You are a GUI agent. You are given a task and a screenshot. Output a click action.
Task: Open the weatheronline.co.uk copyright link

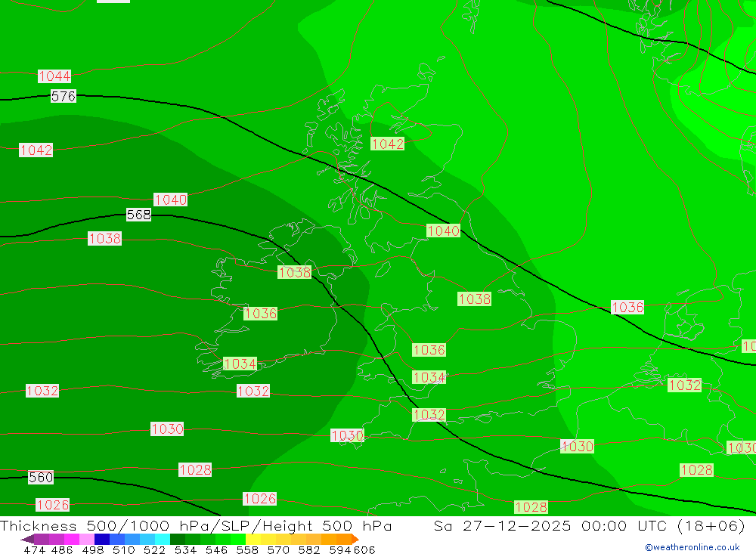pos(692,547)
